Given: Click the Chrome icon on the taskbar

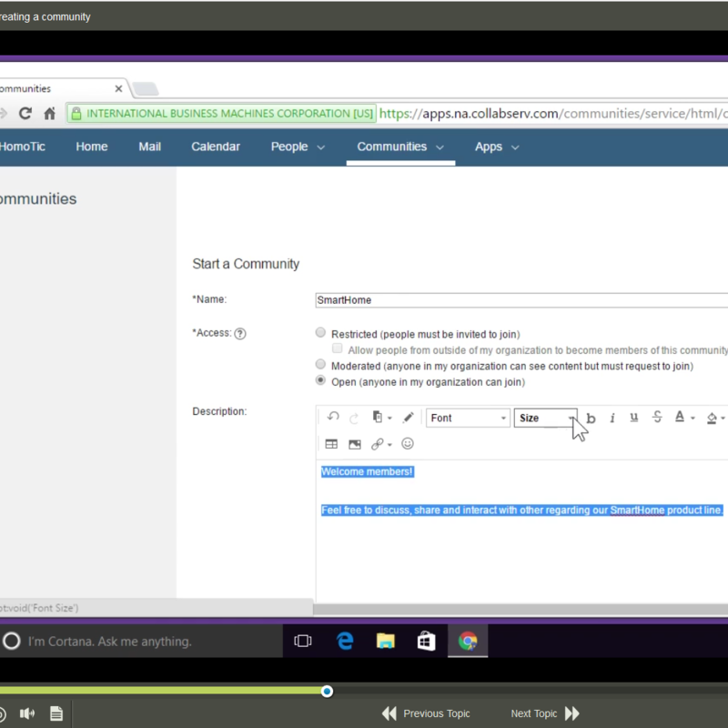Looking at the screenshot, I should [468, 642].
